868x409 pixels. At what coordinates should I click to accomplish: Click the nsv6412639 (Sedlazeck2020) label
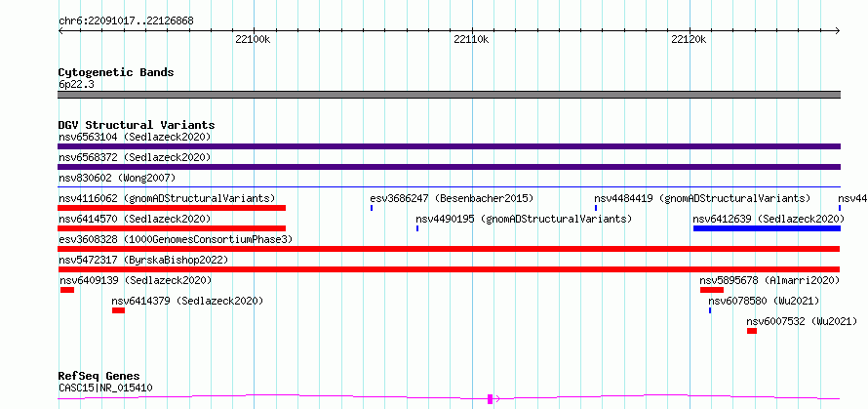pos(769,219)
